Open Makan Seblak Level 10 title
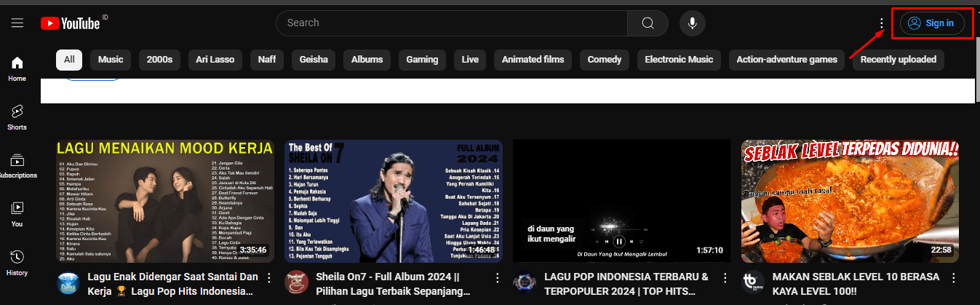980x305 pixels. [856, 284]
